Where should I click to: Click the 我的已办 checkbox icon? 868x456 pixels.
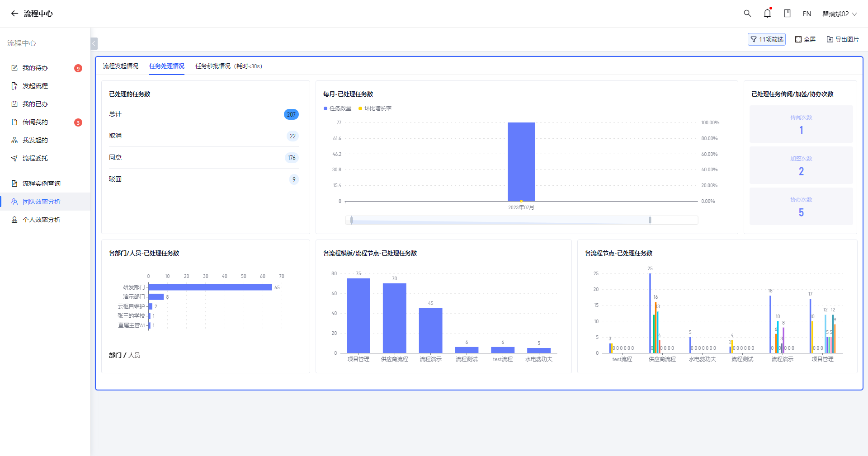coord(14,104)
